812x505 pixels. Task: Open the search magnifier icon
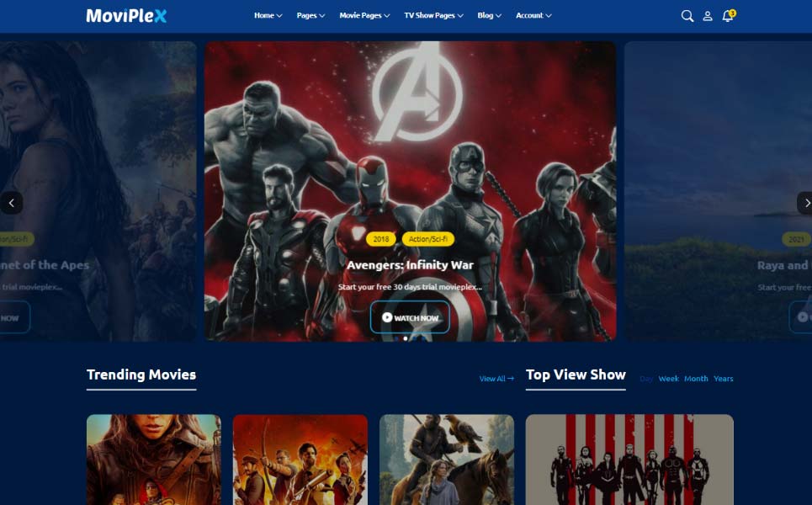tap(687, 16)
